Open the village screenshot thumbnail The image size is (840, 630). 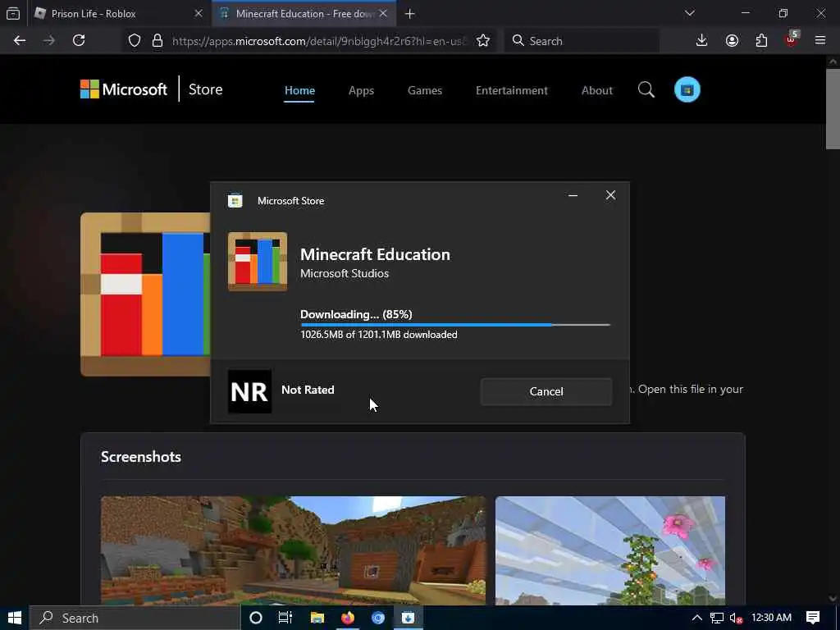[293, 550]
